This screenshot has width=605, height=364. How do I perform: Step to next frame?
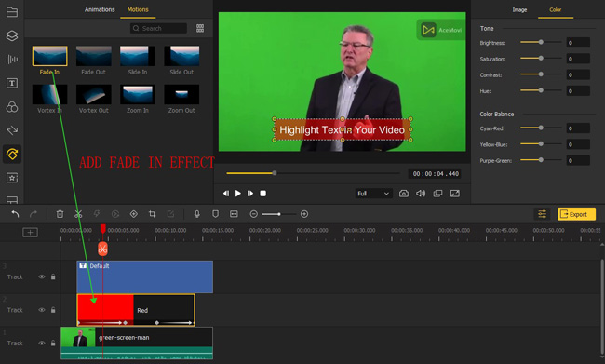250,194
